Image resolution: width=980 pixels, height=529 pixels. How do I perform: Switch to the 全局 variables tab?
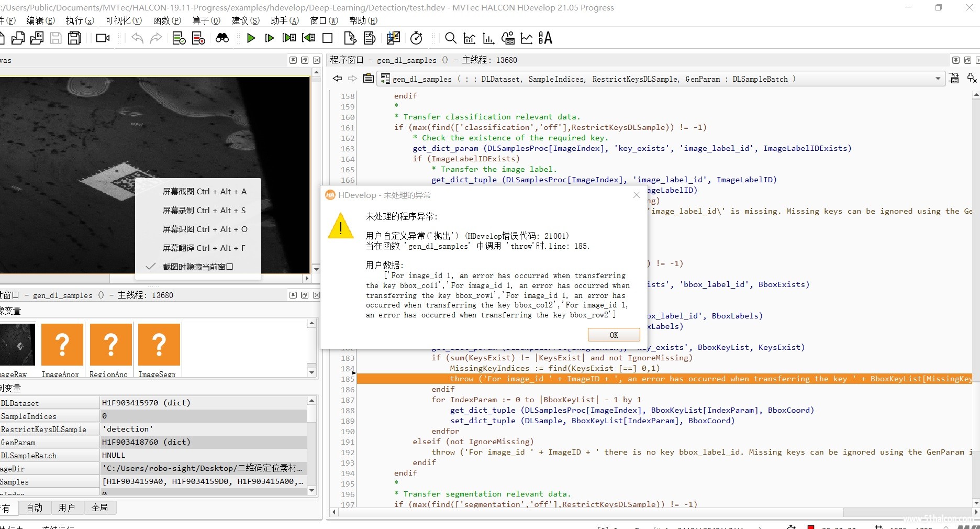[x=99, y=508]
